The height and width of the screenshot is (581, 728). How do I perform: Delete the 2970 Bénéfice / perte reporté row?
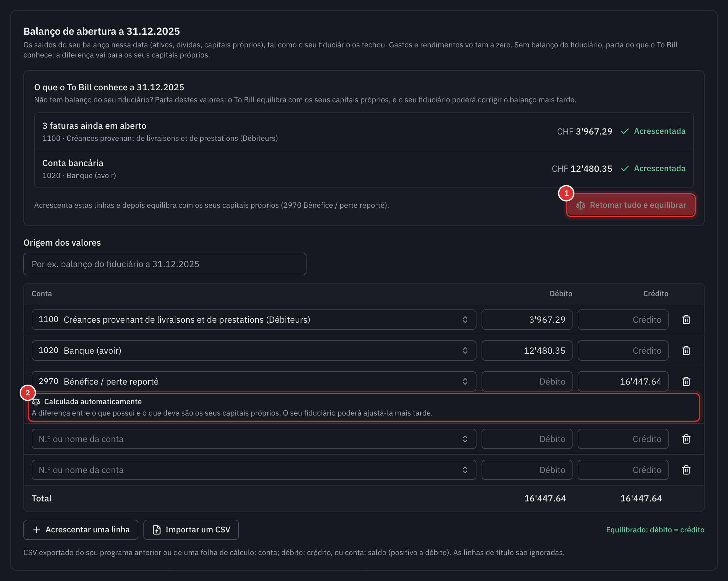tap(686, 382)
